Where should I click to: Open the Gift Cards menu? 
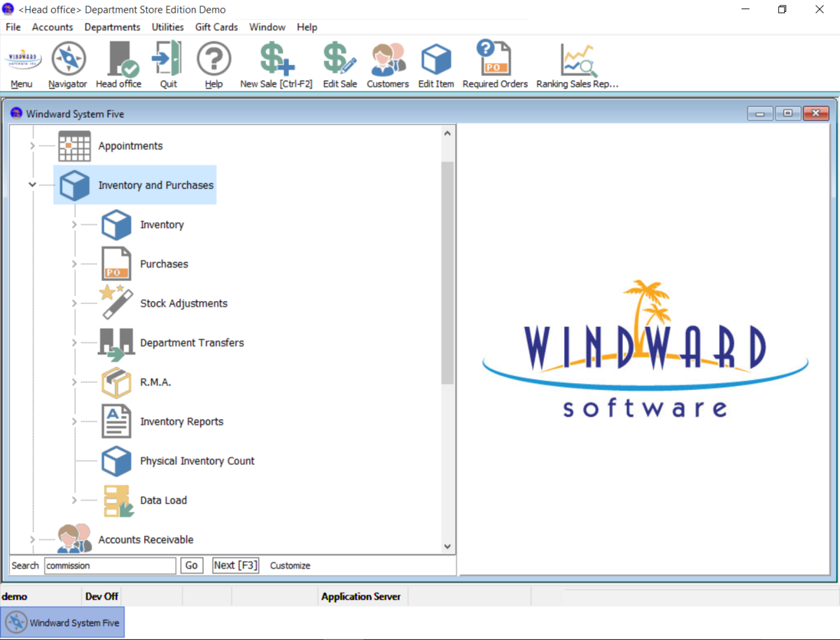216,27
